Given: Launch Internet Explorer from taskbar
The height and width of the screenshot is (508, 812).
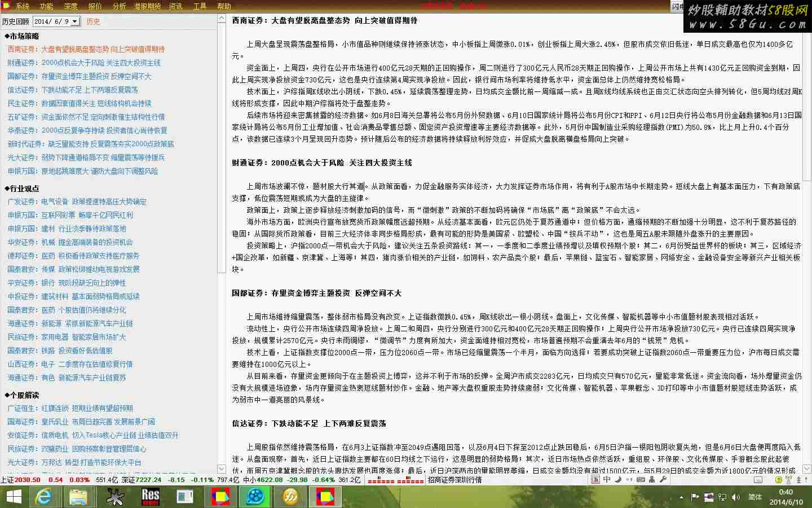Looking at the screenshot, I should [43, 497].
